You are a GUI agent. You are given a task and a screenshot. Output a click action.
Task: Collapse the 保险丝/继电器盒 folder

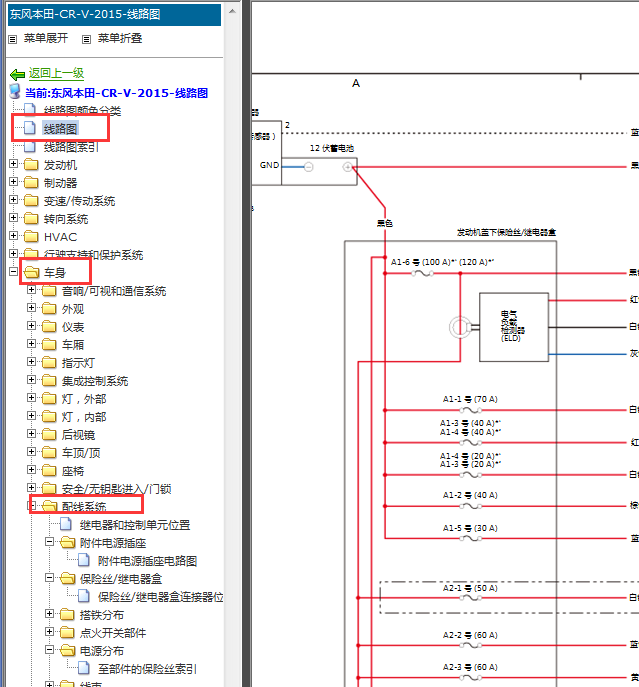[50, 577]
